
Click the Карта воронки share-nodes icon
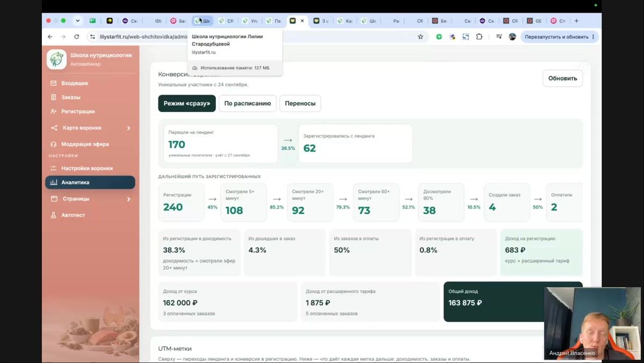click(x=54, y=128)
